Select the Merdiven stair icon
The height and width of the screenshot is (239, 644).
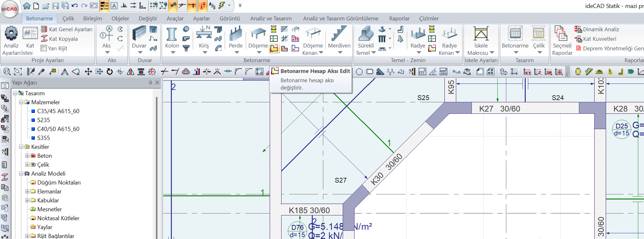(339, 33)
